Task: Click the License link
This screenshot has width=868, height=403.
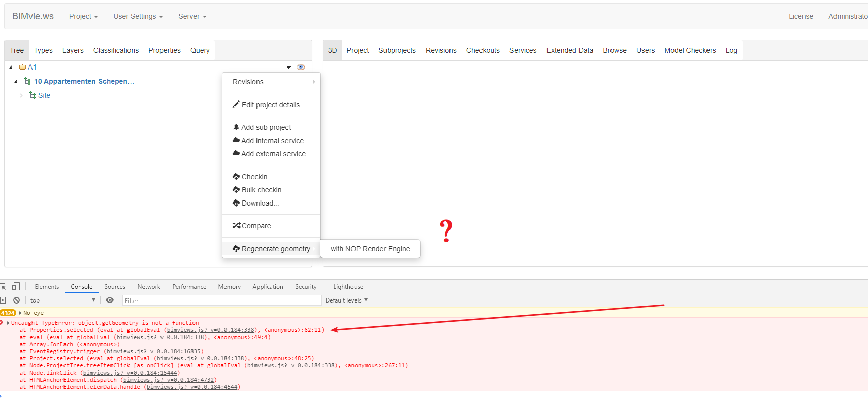Action: (x=801, y=16)
